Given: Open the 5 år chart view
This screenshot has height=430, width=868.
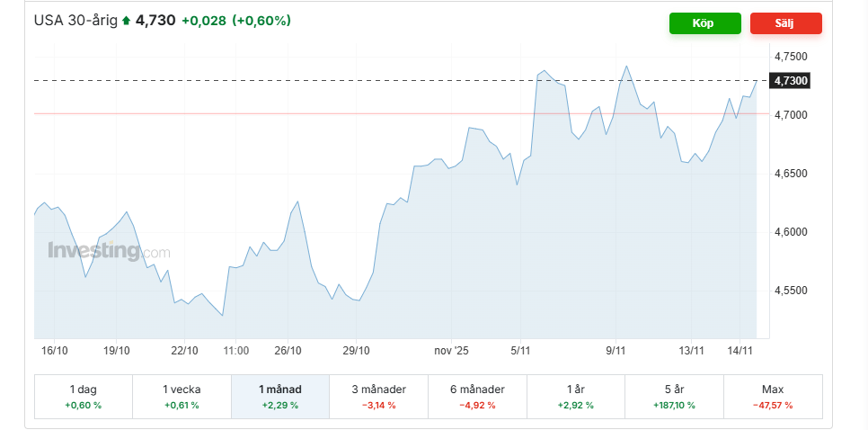Looking at the screenshot, I should 674,397.
